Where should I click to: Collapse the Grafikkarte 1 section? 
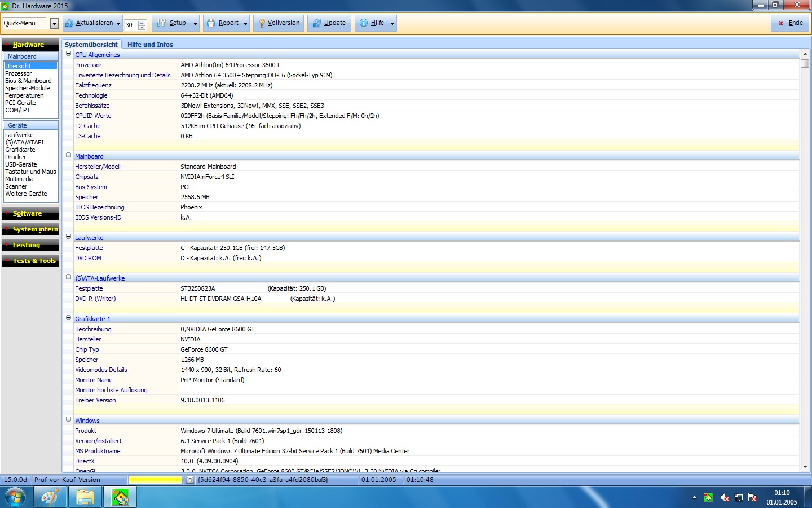(x=69, y=318)
